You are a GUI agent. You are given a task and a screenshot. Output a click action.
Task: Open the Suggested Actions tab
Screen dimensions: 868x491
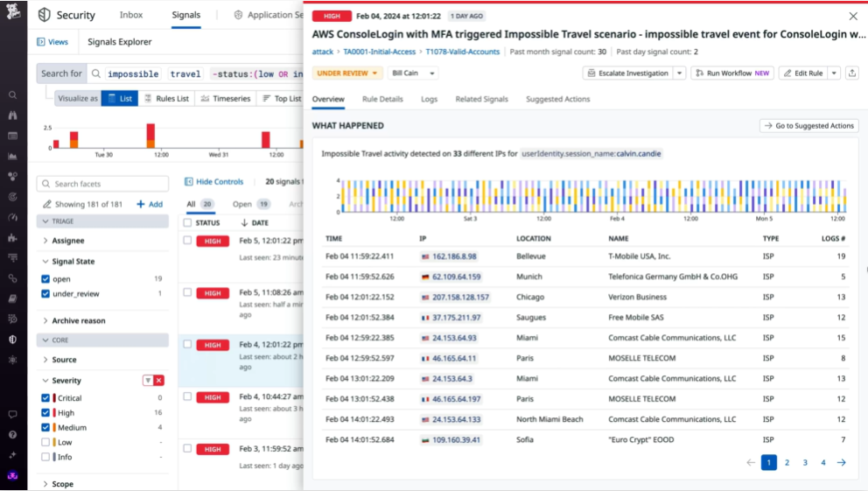(x=558, y=99)
